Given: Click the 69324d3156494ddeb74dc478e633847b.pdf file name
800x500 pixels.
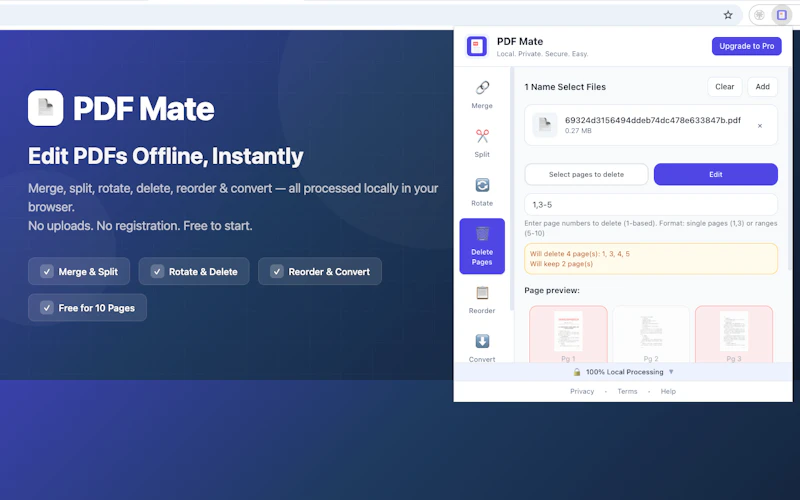Looking at the screenshot, I should (653, 120).
